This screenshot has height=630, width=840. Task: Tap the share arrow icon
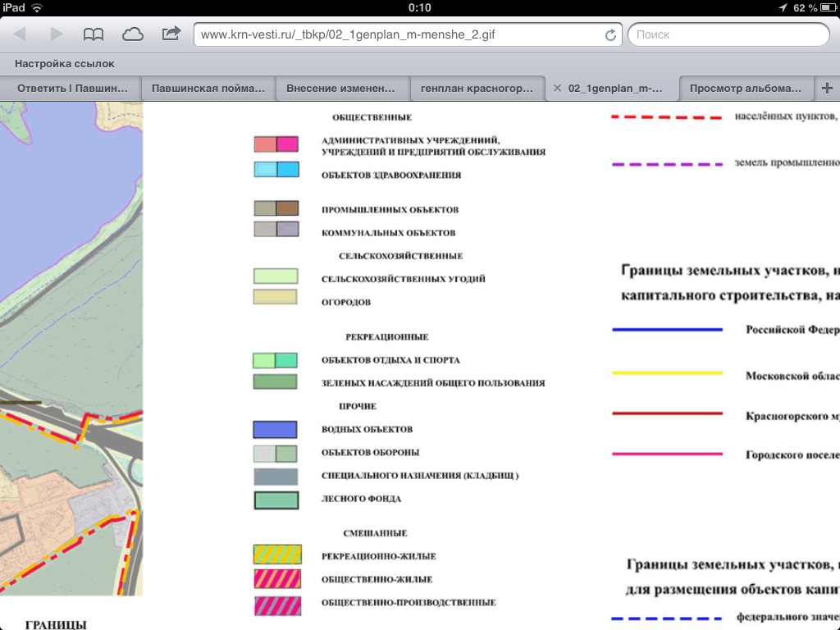[171, 34]
